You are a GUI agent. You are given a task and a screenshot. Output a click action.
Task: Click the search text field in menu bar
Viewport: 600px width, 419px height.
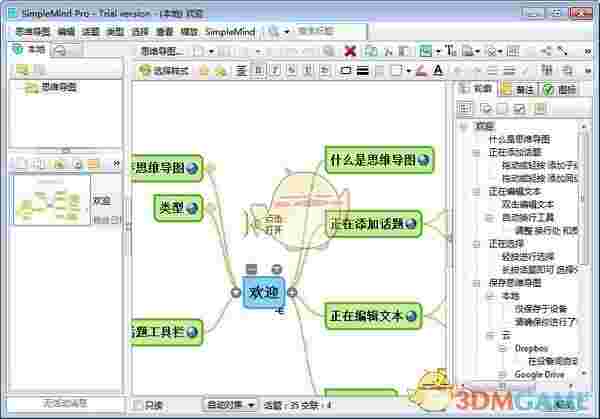click(x=331, y=31)
